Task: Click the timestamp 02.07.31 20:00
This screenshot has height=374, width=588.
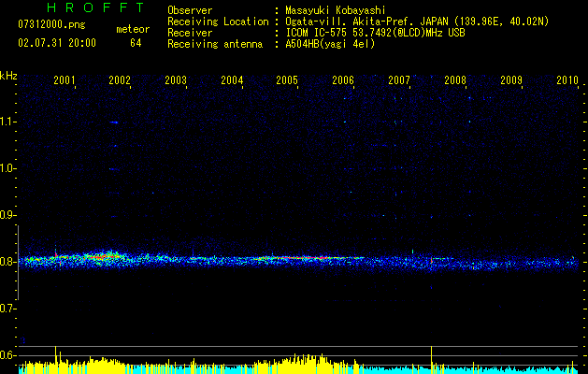Action: click(57, 43)
